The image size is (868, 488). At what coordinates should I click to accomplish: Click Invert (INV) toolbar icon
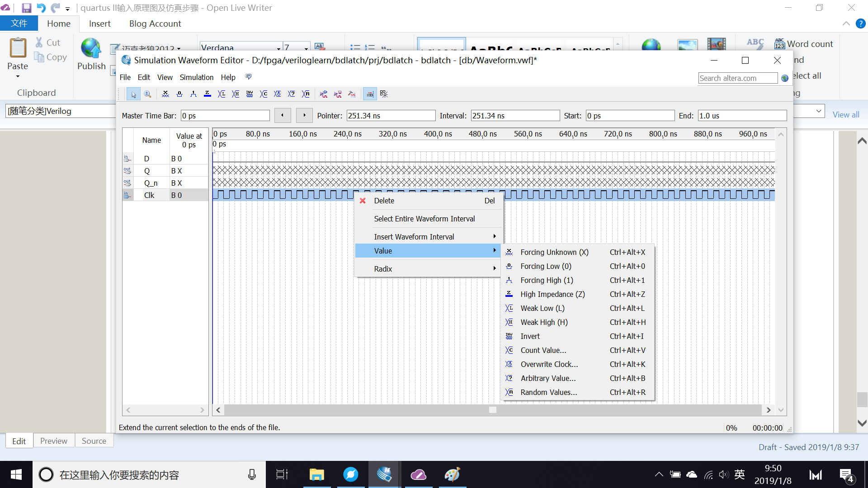[250, 94]
